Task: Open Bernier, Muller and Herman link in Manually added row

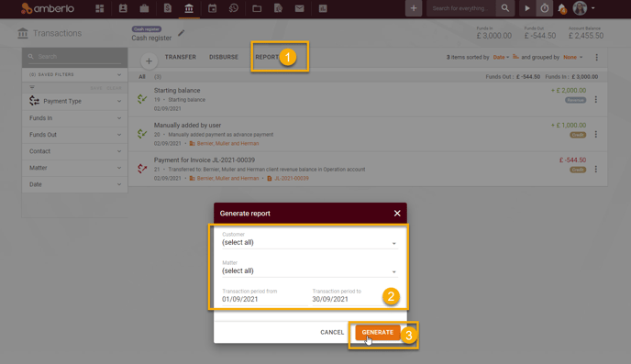Action: (x=227, y=144)
